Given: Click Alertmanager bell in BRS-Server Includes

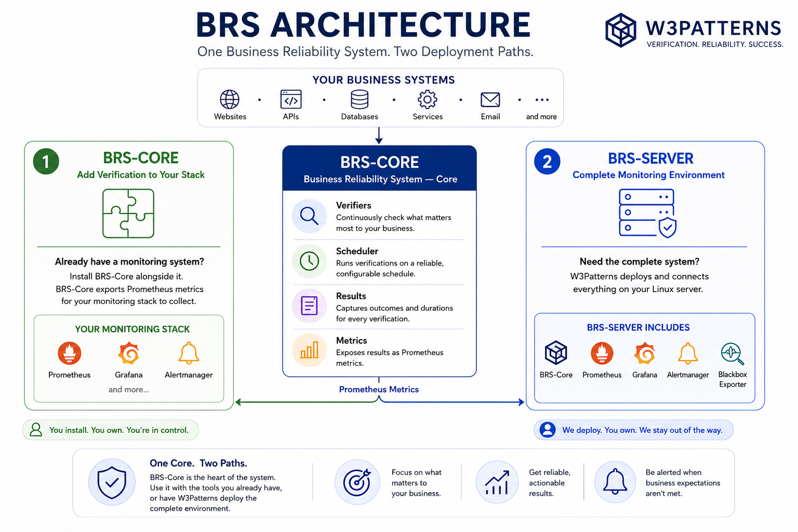Looking at the screenshot, I should pos(688,353).
